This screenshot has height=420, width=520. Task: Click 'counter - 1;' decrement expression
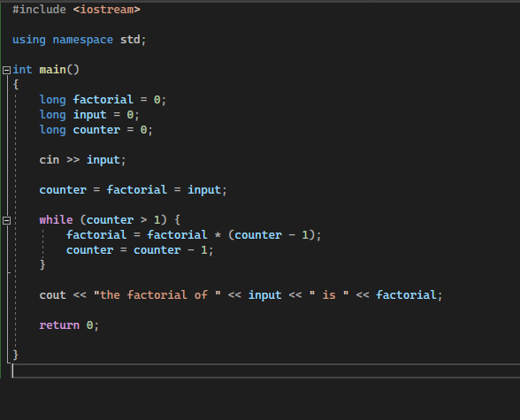(173, 250)
